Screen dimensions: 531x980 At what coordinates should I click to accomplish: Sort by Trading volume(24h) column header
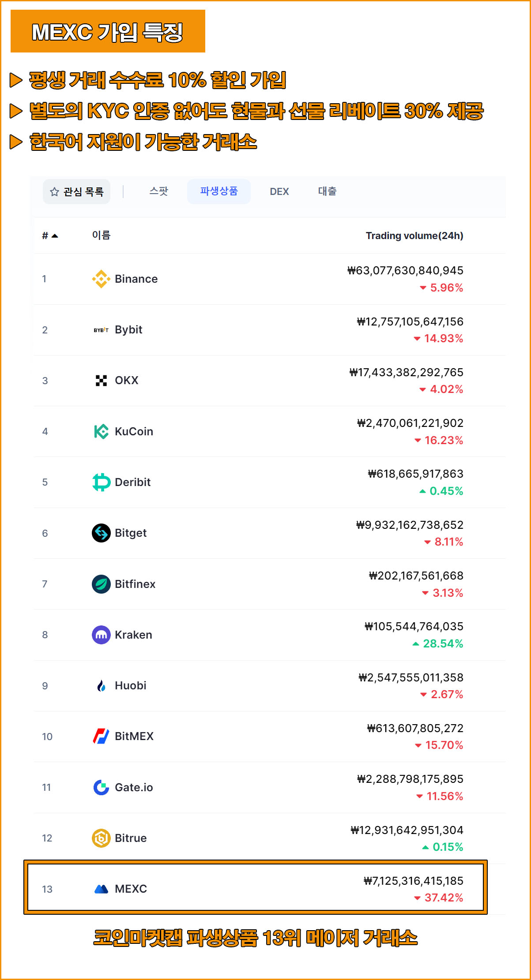click(414, 236)
